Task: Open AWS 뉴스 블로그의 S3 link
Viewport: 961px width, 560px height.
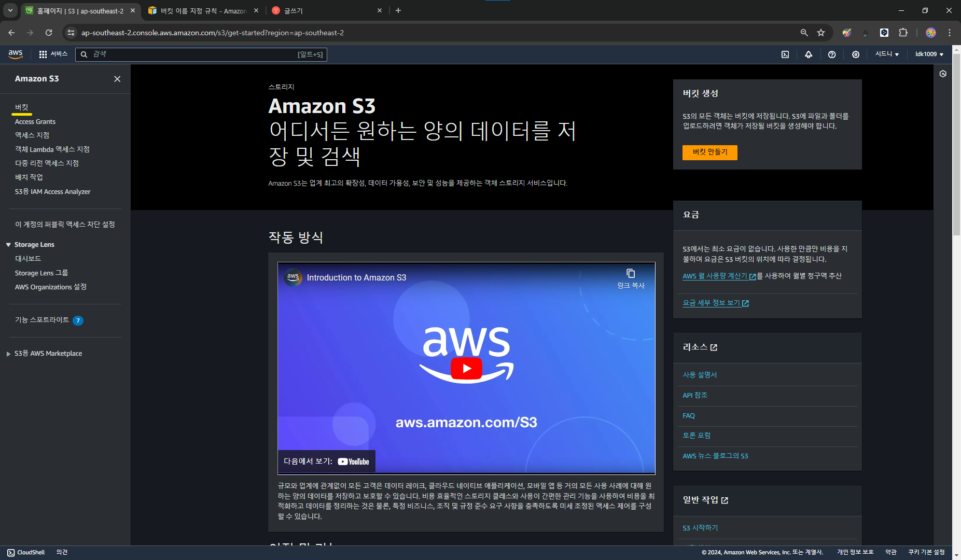Action: pos(715,456)
